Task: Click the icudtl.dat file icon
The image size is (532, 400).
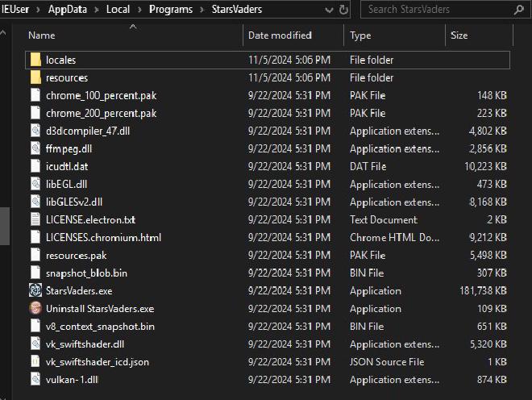Action: tap(35, 166)
